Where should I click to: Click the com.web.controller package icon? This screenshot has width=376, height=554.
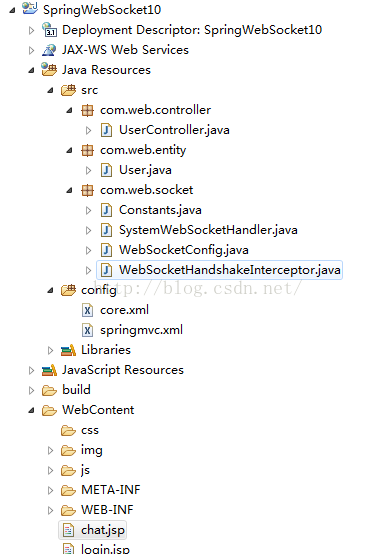click(x=87, y=110)
